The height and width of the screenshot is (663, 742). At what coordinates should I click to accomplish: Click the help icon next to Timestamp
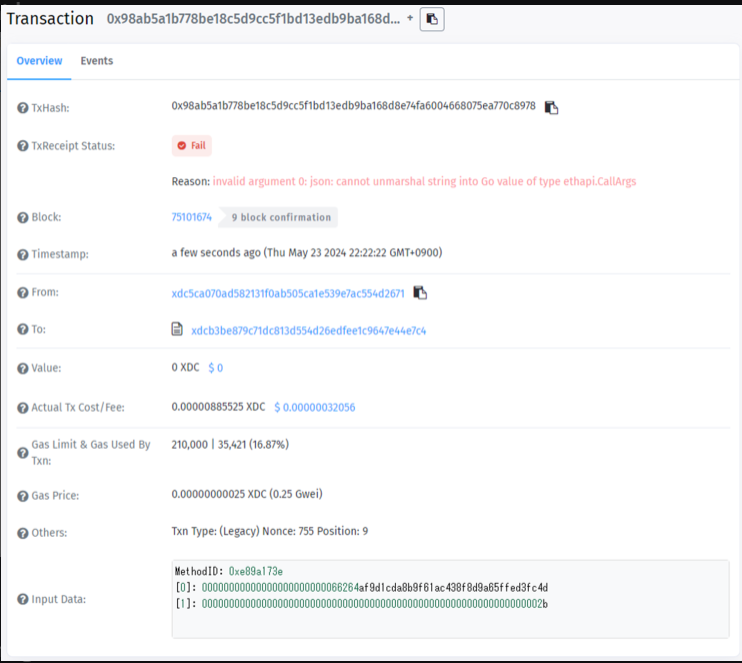pos(23,254)
